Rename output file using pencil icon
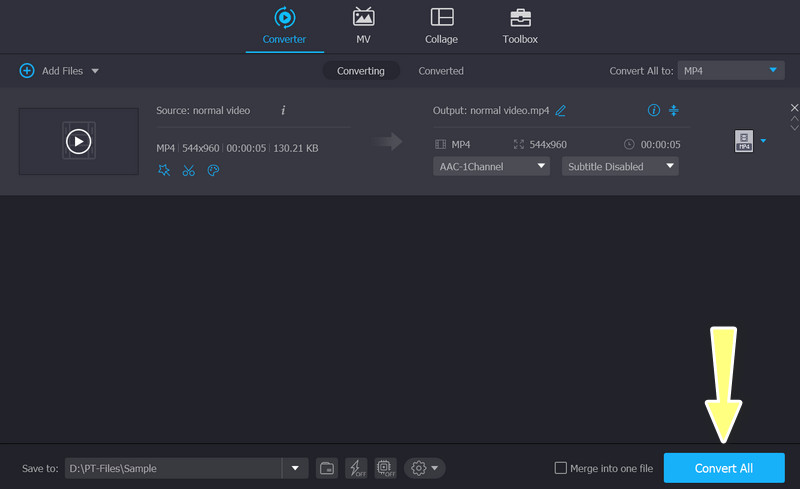Viewport: 800px width, 489px height. [x=560, y=110]
